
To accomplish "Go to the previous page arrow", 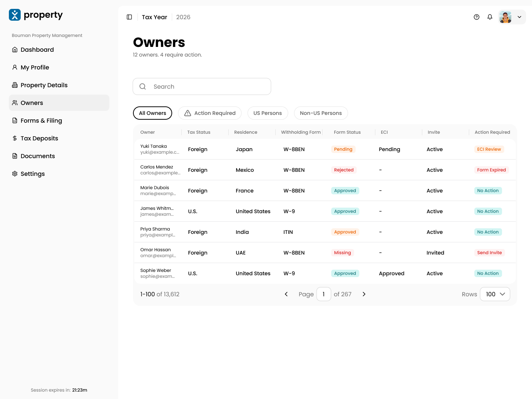I will click(x=286, y=294).
